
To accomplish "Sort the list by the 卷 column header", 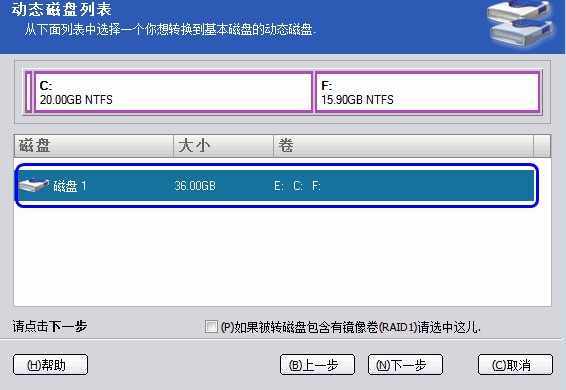I will [403, 146].
